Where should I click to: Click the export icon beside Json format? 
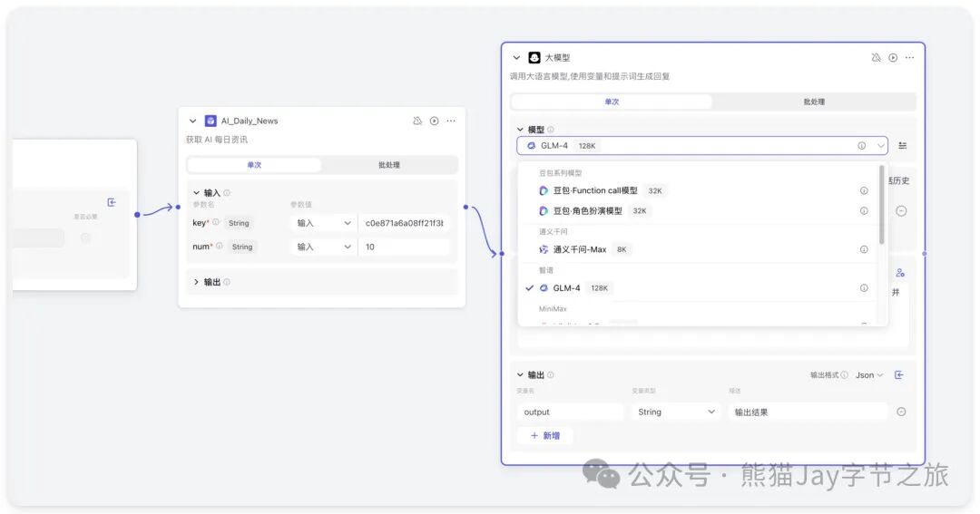click(898, 374)
